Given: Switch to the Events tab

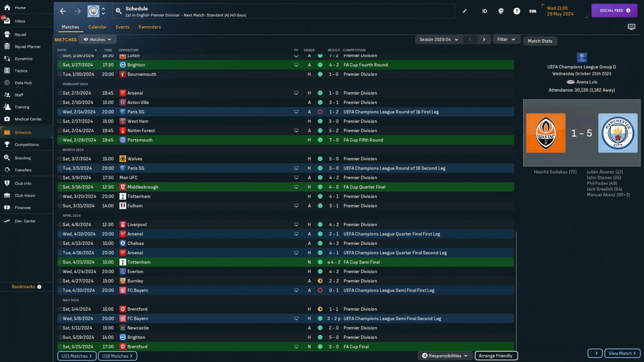Looking at the screenshot, I should [x=123, y=27].
